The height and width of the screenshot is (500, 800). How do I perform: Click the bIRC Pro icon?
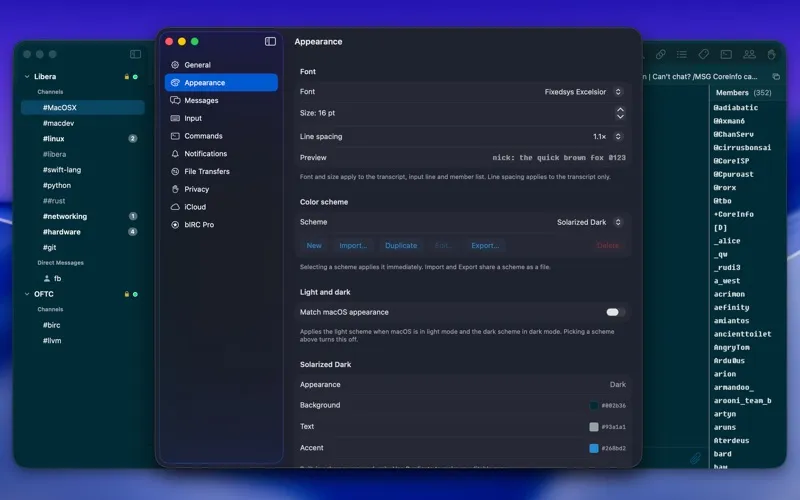(175, 224)
